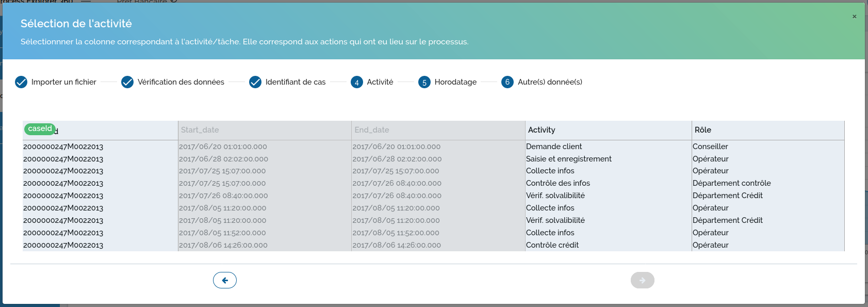Close the activity selection dialog
This screenshot has height=307, width=868.
point(854,17)
